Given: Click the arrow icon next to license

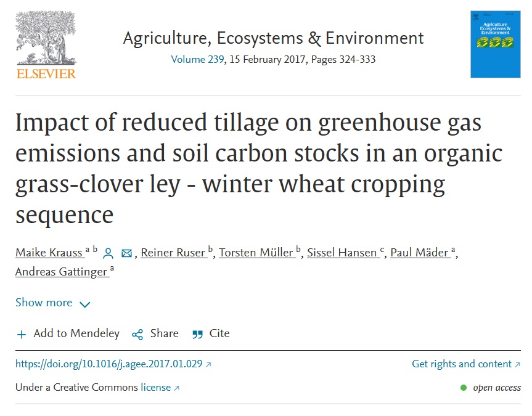Looking at the screenshot, I should (x=174, y=387).
